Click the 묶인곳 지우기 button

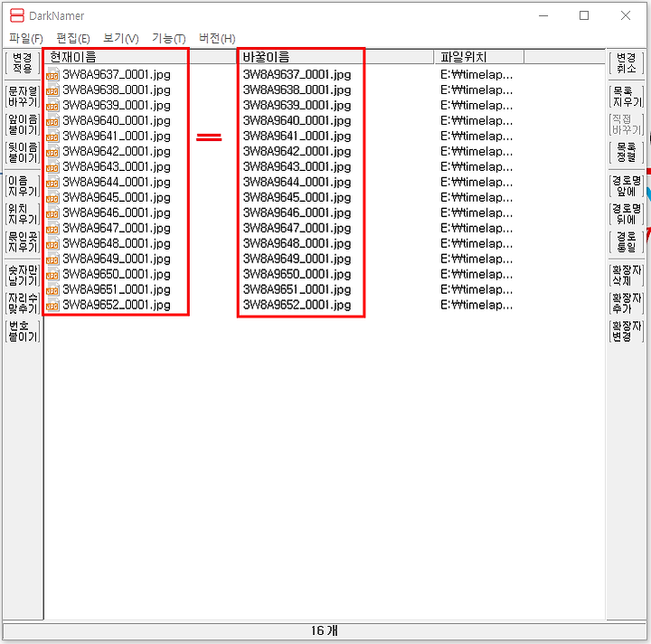point(23,241)
